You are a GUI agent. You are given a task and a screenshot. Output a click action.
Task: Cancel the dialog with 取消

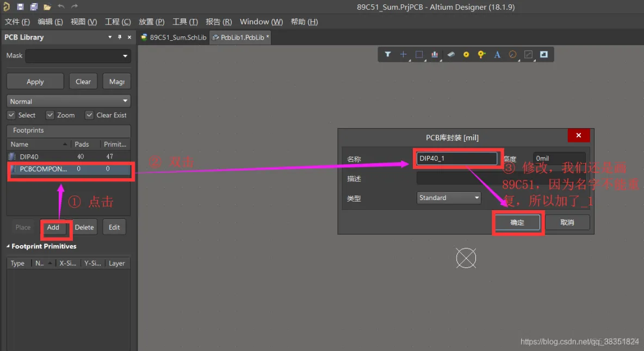click(x=567, y=222)
